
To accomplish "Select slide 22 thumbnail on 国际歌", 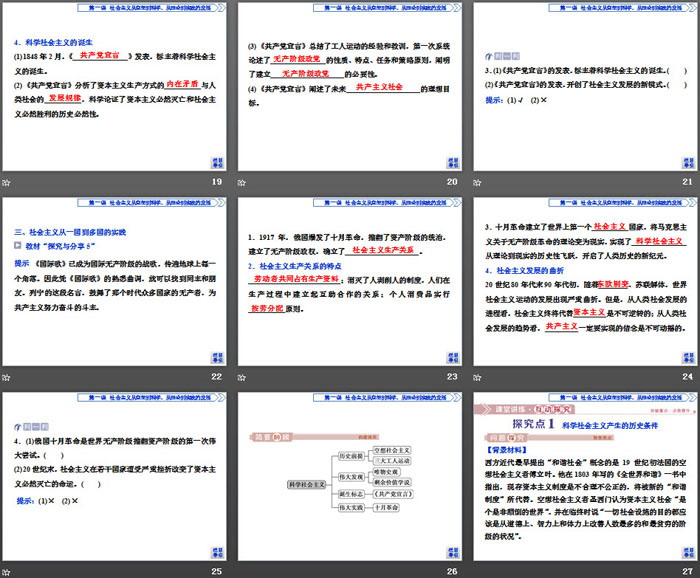I will pos(115,280).
